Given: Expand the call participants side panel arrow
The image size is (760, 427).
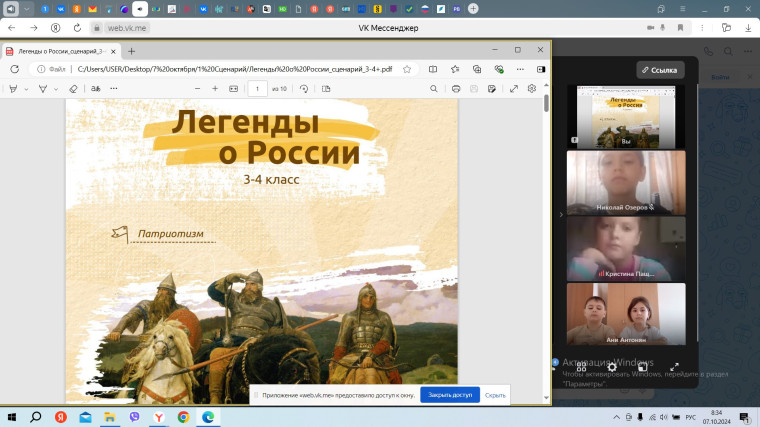Looking at the screenshot, I should (x=561, y=214).
